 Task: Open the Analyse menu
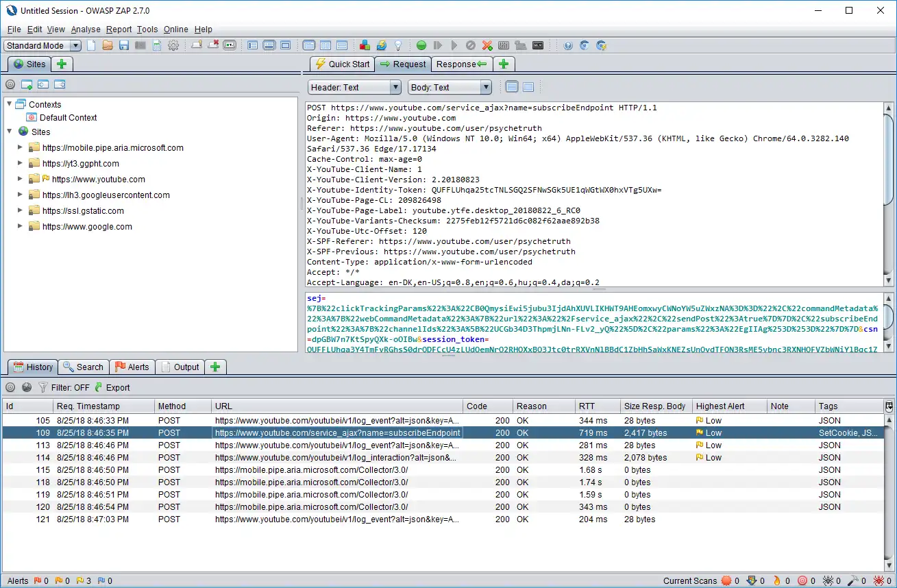click(86, 29)
